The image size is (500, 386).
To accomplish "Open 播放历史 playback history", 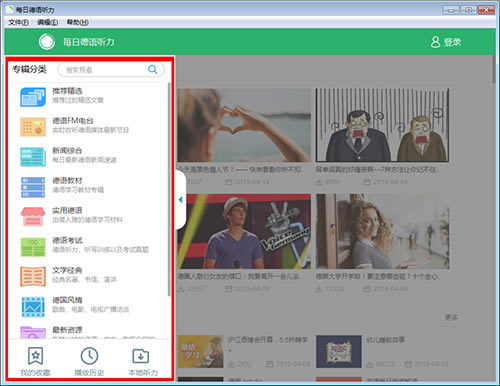I will coord(89,362).
